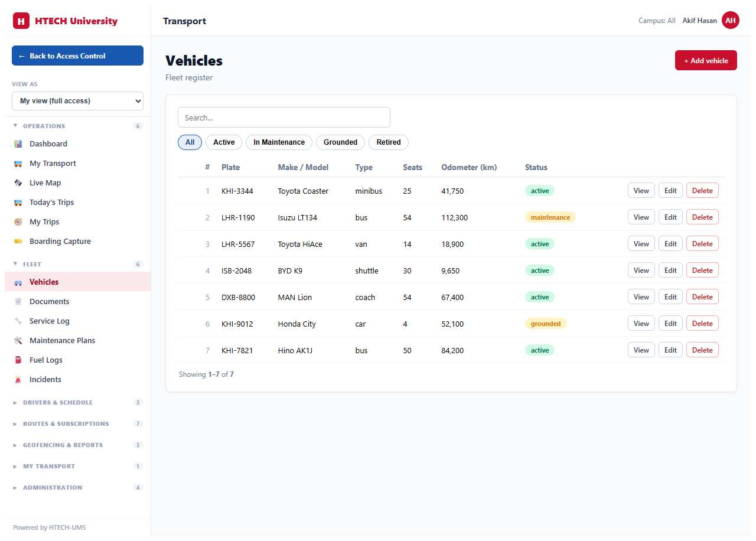The height and width of the screenshot is (541, 756).
Task: Click the Hino AK1J cell
Action: pyautogui.click(x=295, y=351)
